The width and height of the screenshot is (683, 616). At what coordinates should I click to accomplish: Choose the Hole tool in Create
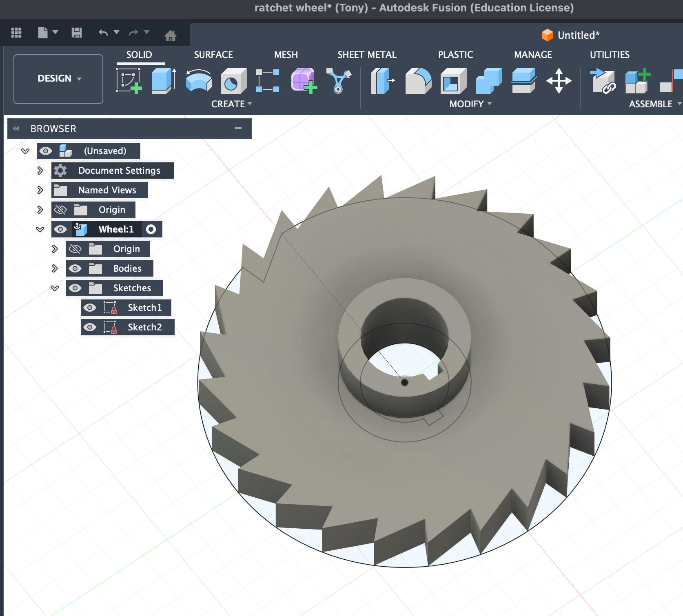pyautogui.click(x=233, y=80)
